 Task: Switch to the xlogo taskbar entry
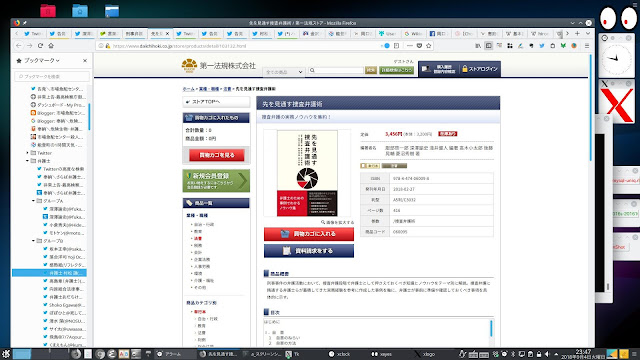coord(425,354)
